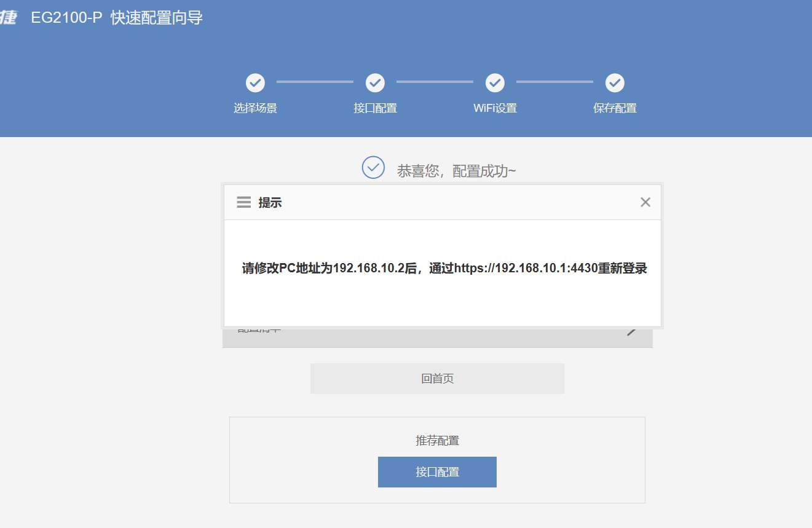Image resolution: width=812 pixels, height=528 pixels.
Task: Click the WiFi设置 step checkmark icon
Action: [495, 82]
